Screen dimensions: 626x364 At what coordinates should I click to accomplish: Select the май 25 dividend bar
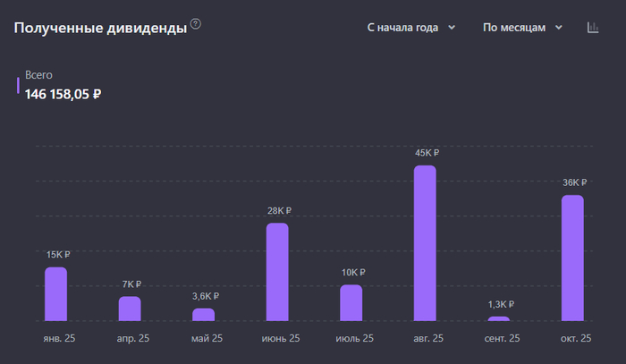[x=204, y=314]
